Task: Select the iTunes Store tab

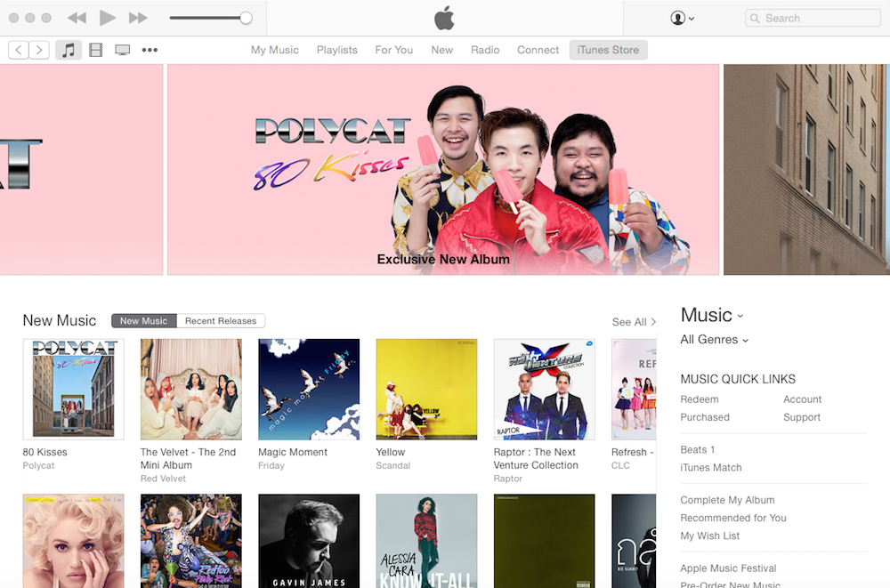Action: 608,50
